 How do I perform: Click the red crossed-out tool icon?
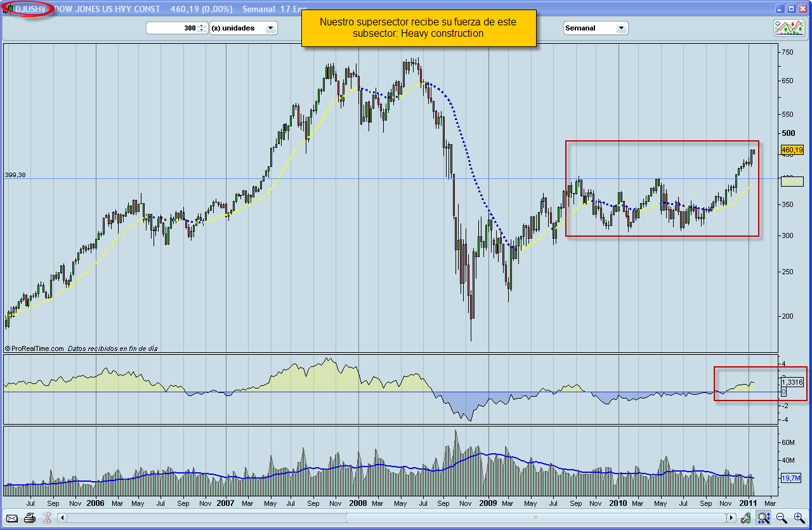[47, 518]
